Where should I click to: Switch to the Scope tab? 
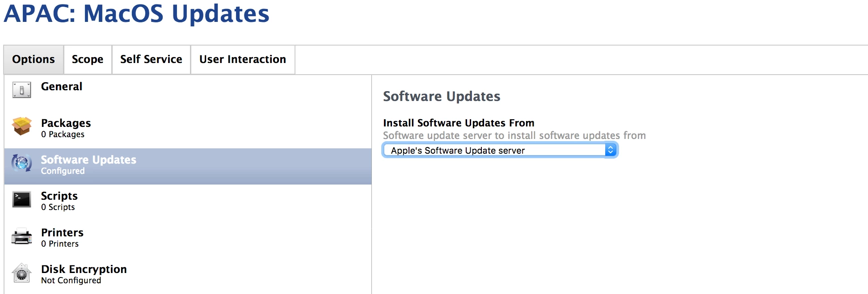[88, 59]
